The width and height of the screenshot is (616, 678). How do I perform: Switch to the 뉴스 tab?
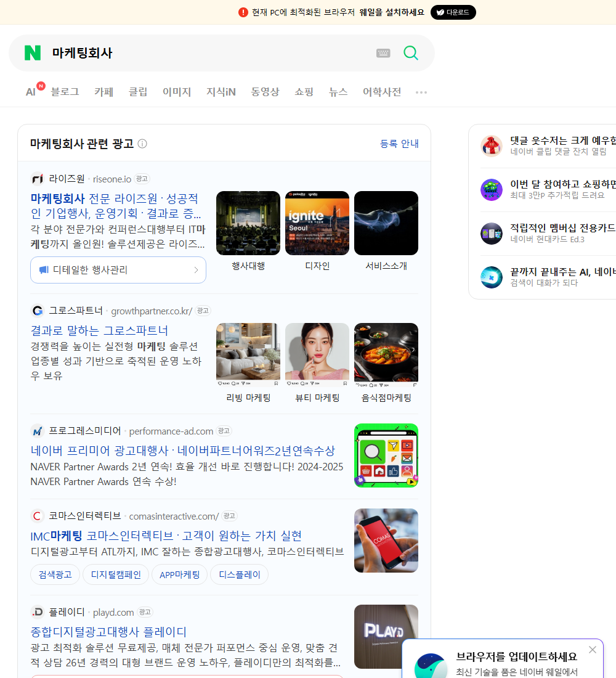pos(338,92)
